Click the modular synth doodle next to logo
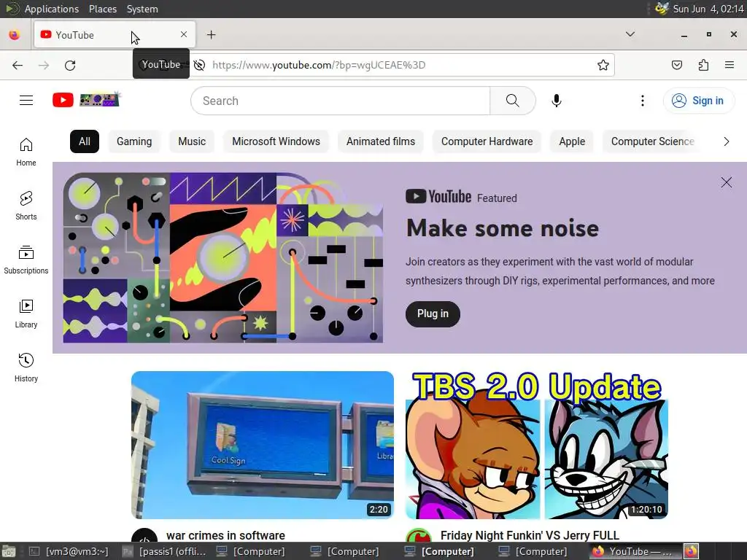Image resolution: width=747 pixels, height=560 pixels. 100,99
